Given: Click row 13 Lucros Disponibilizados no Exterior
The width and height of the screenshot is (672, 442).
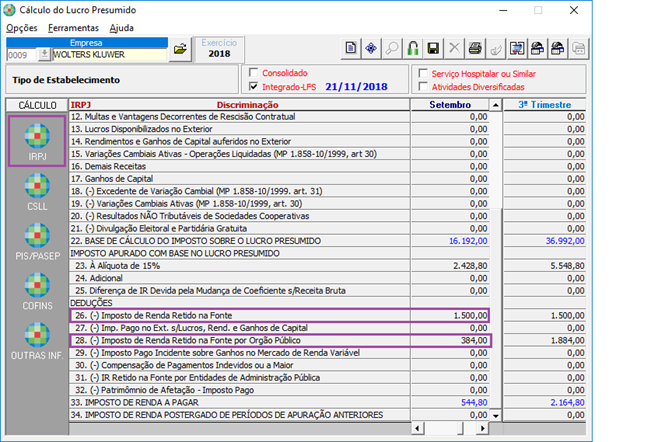Looking at the screenshot, I should (x=240, y=129).
